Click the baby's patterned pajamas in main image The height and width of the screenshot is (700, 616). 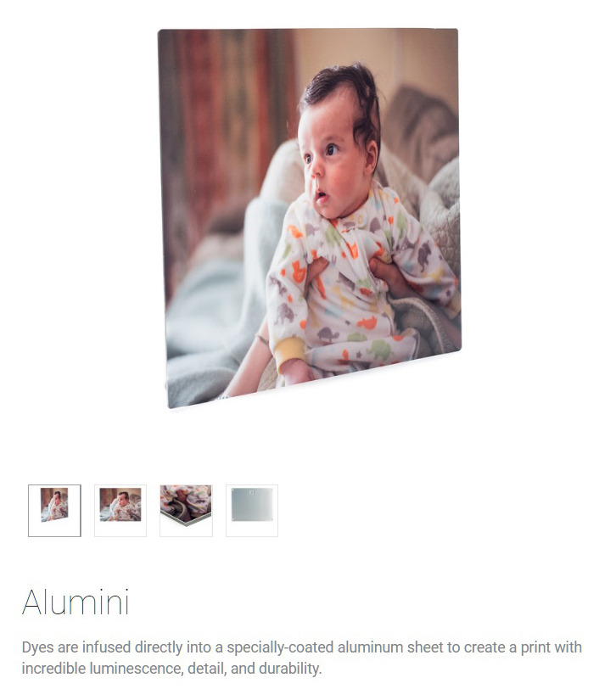[356, 288]
